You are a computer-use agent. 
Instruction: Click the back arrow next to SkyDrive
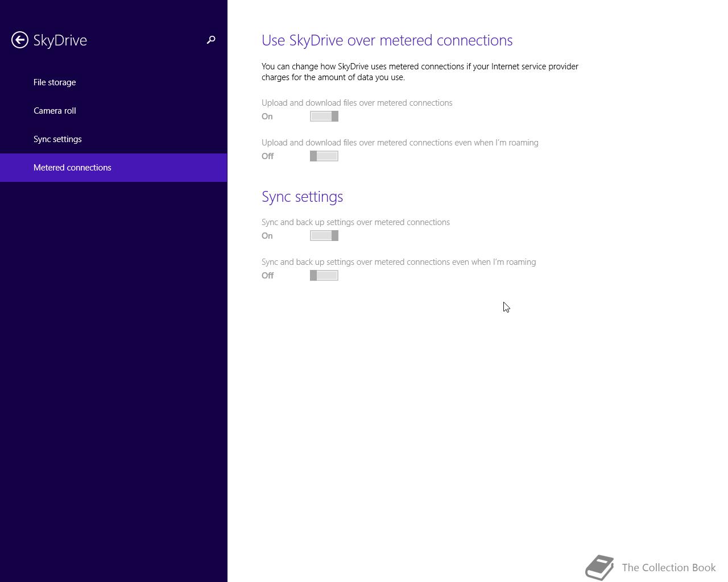pos(20,40)
